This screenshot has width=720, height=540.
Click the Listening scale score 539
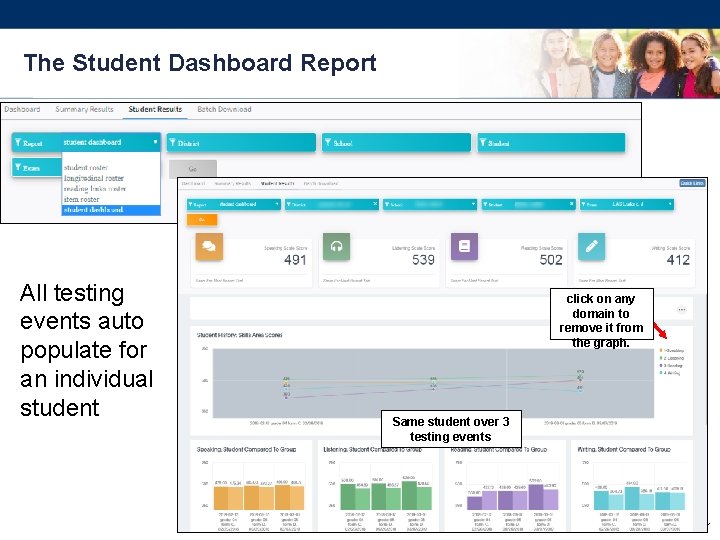(x=423, y=260)
